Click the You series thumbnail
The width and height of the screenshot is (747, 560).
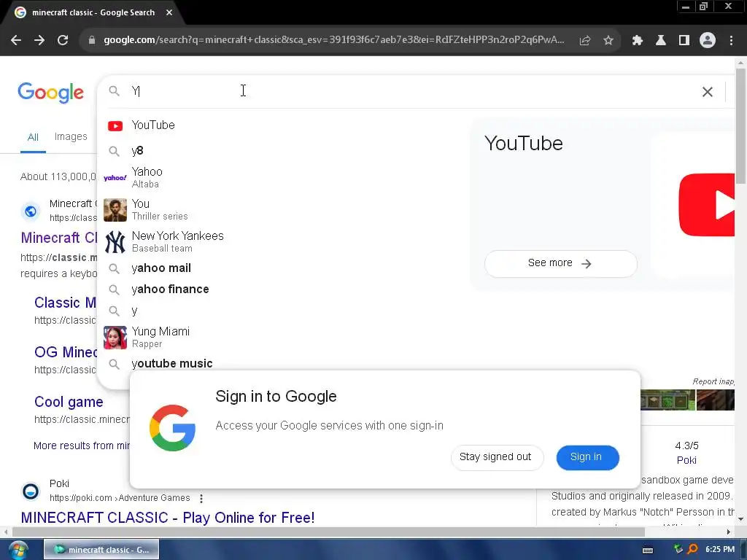pyautogui.click(x=115, y=210)
